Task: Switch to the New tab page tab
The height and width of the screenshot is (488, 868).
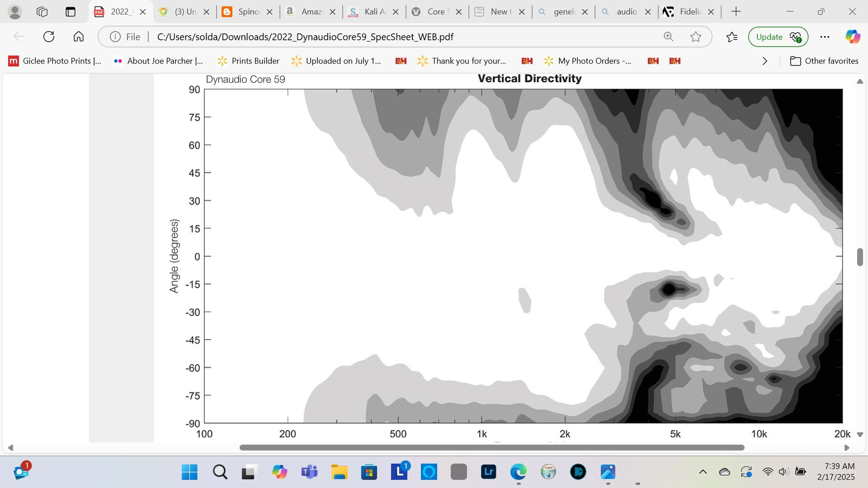Action: pyautogui.click(x=500, y=12)
